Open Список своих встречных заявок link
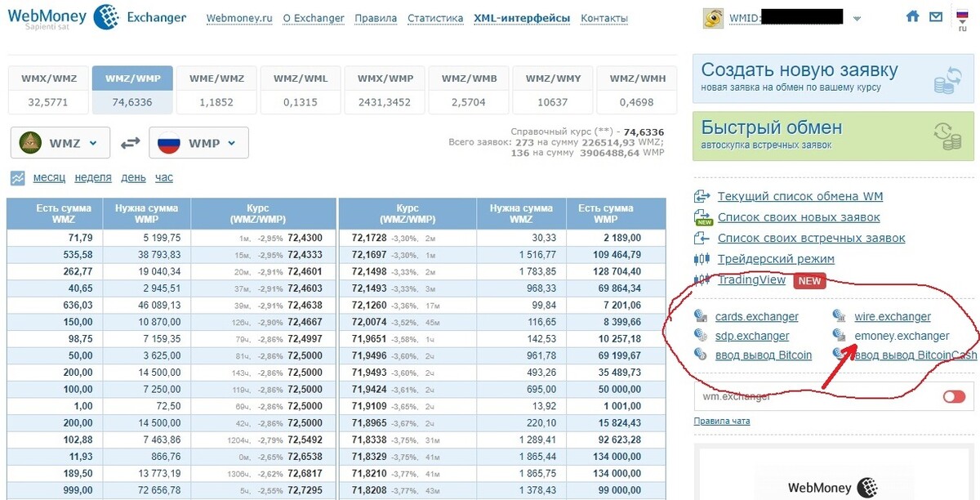 tap(812, 238)
